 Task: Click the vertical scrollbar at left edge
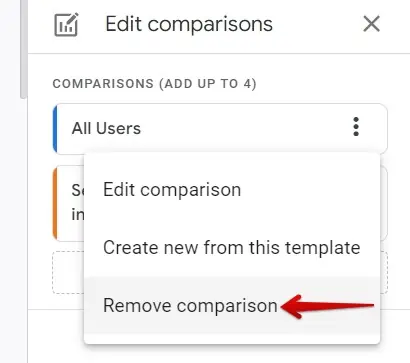point(23,49)
